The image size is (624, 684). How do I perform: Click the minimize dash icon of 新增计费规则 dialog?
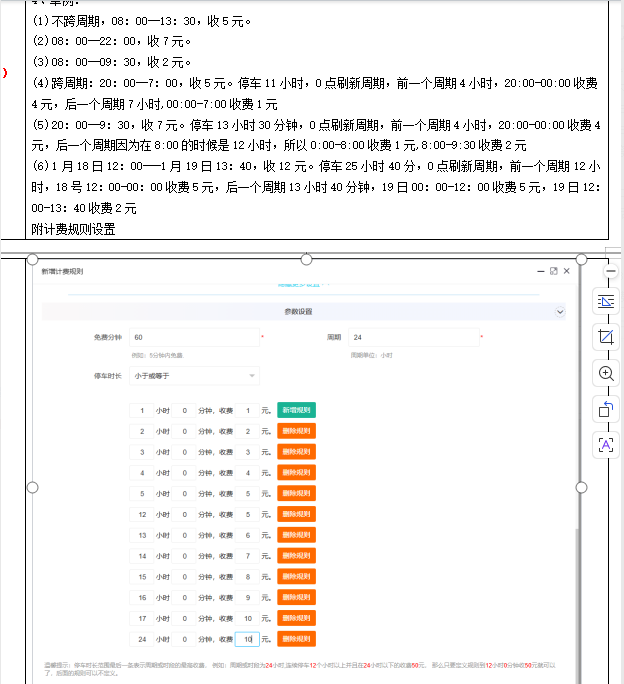point(541,271)
